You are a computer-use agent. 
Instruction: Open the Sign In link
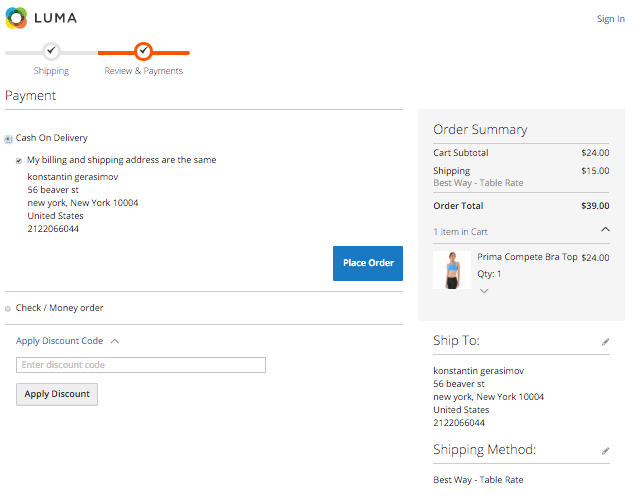click(x=610, y=19)
